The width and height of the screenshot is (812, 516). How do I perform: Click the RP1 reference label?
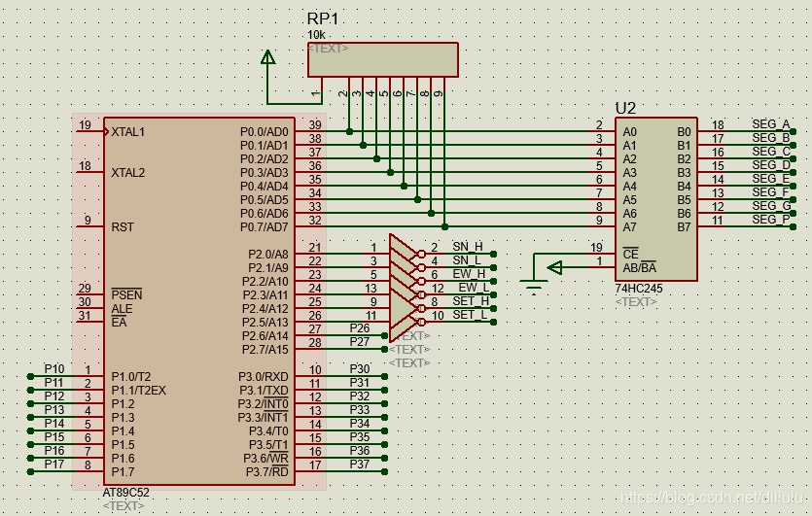coord(323,18)
